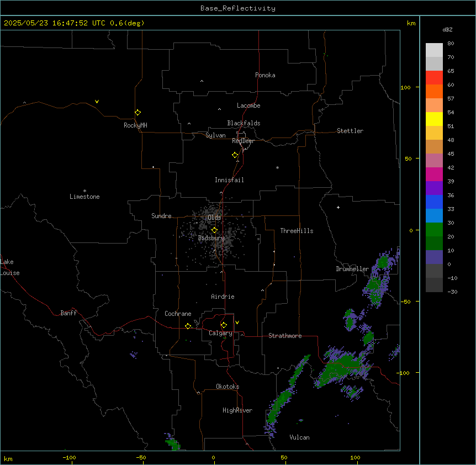The image size is (476, 465).
Task: Select the ThreeHills label
Action: tap(297, 231)
